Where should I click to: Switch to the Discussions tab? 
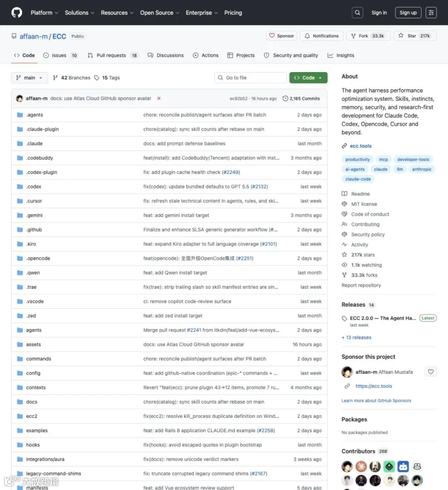(x=166, y=55)
